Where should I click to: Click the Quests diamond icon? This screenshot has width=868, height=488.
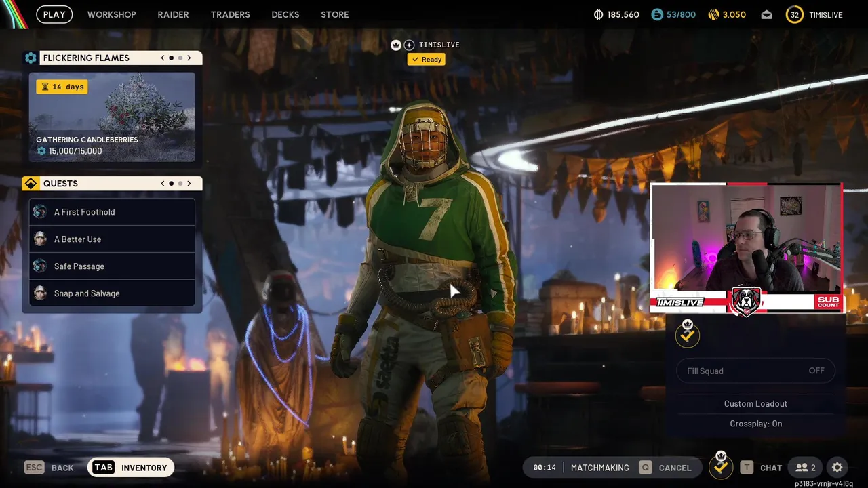pos(31,184)
